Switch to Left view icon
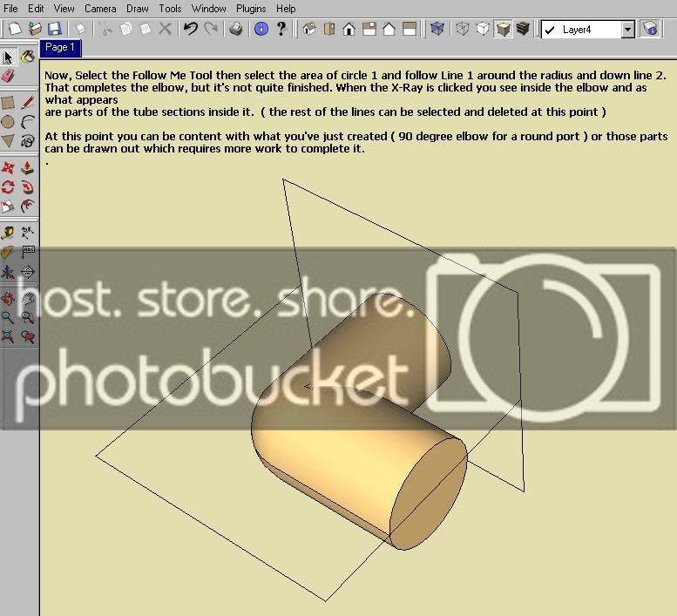 [x=410, y=29]
